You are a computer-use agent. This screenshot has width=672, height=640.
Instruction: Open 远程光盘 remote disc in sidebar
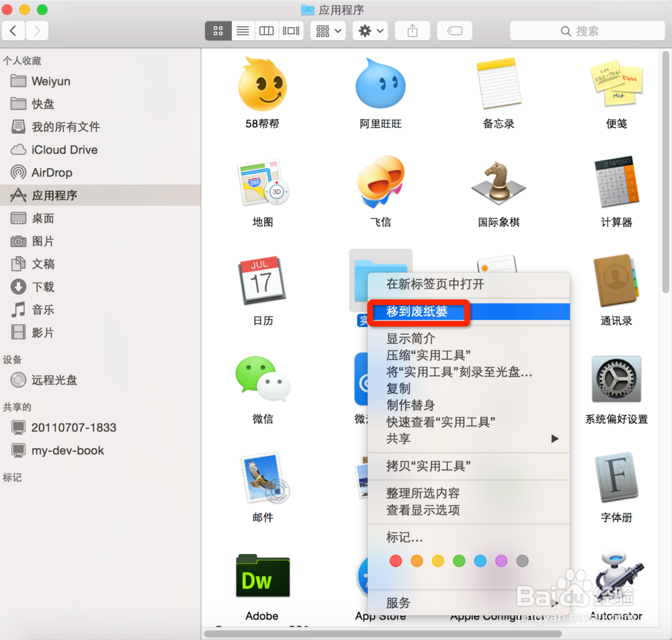[x=100, y=380]
